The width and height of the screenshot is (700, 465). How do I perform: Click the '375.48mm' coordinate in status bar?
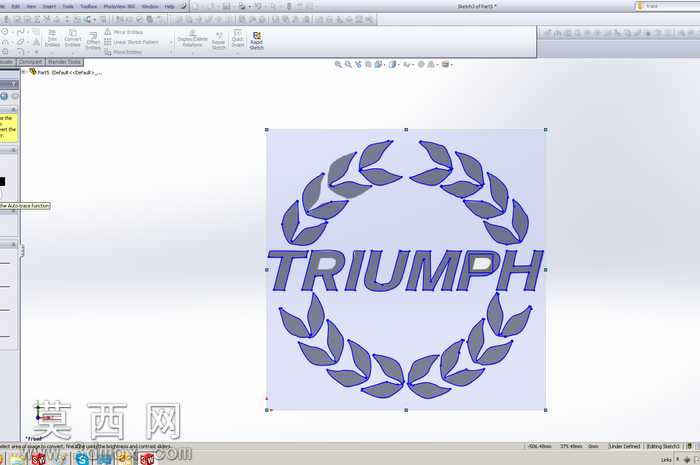pos(571,446)
